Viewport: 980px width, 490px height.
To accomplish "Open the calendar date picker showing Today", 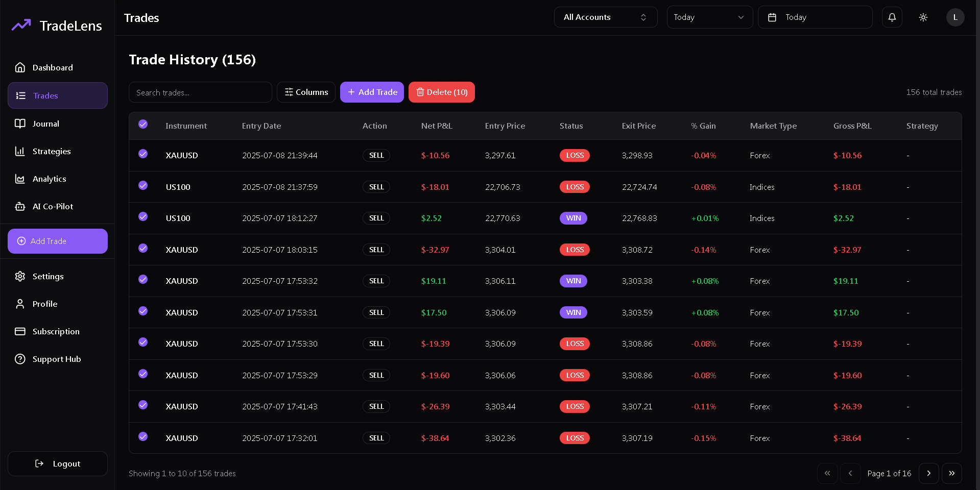I will [x=815, y=17].
